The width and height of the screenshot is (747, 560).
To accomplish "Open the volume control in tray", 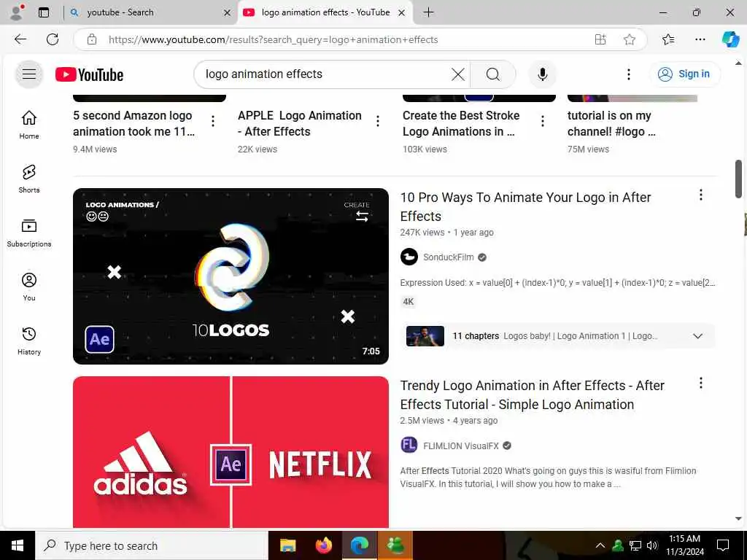I will (x=652, y=545).
